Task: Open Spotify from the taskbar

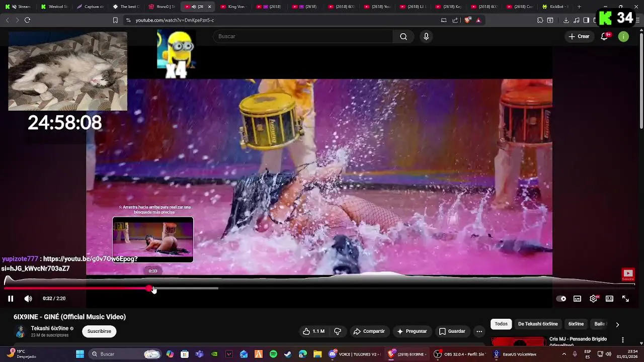Action: pos(273,354)
